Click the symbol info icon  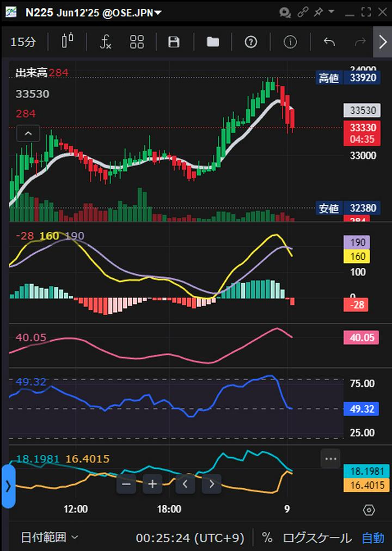[x=290, y=42]
